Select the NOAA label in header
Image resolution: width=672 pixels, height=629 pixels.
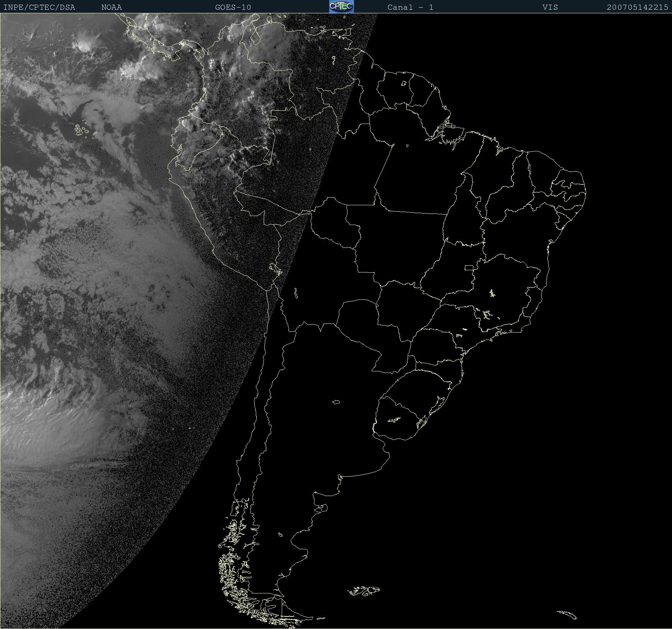(111, 7)
